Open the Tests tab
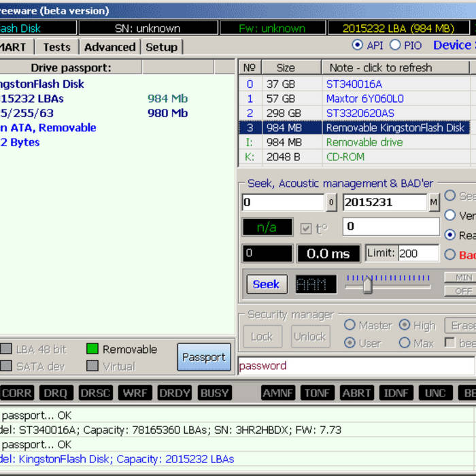 coord(56,47)
